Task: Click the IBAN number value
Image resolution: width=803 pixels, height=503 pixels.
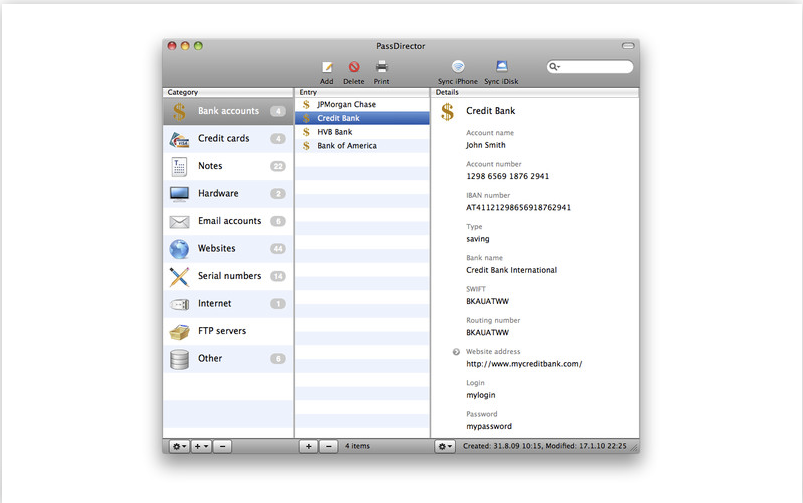Action: point(518,207)
